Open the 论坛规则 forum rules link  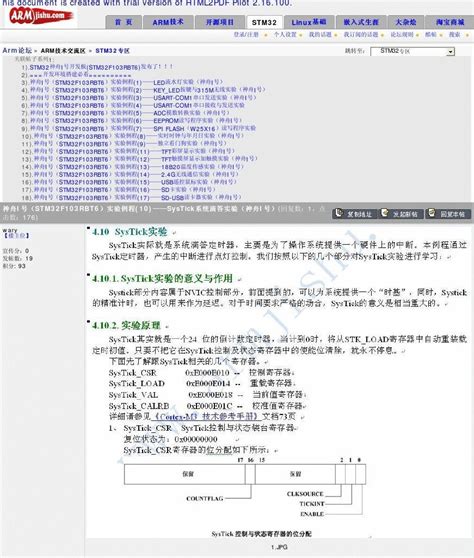402,35
